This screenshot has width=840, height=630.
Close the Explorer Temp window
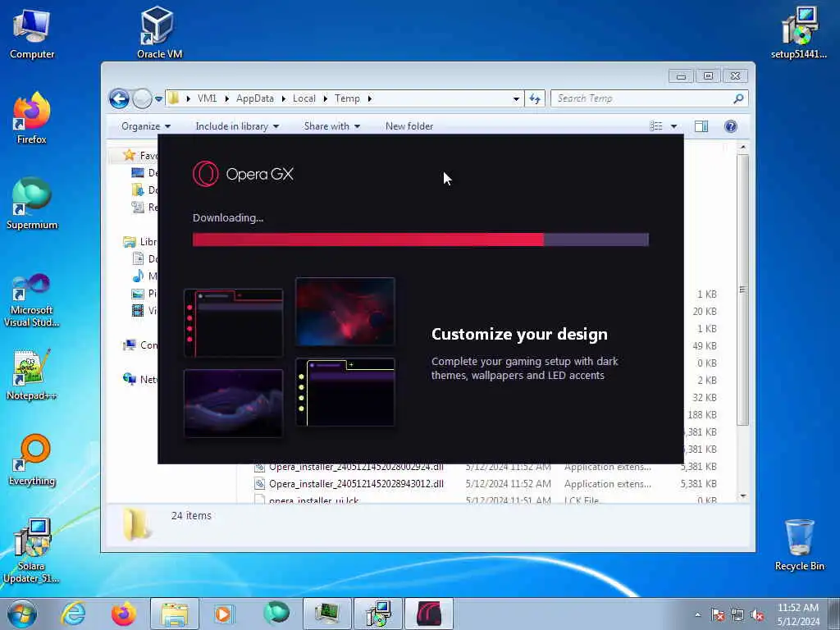click(736, 76)
